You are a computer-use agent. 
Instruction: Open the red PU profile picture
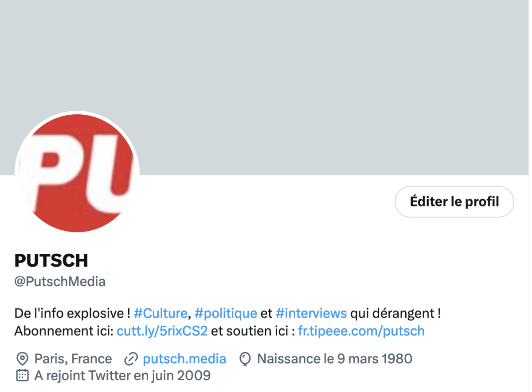pyautogui.click(x=77, y=173)
